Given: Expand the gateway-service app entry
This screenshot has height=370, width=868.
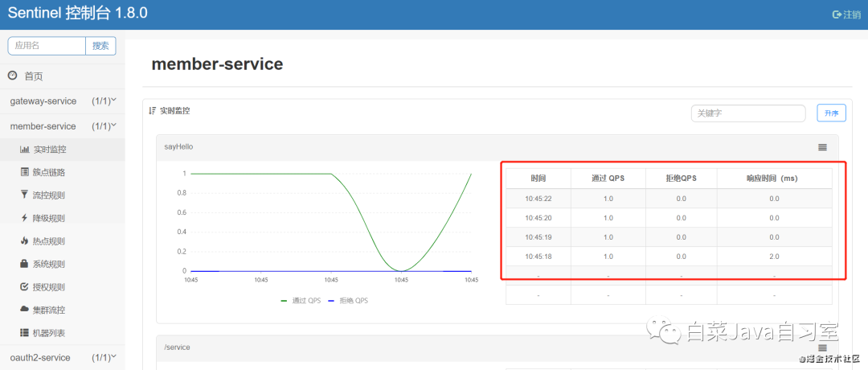Looking at the screenshot, I should 62,101.
